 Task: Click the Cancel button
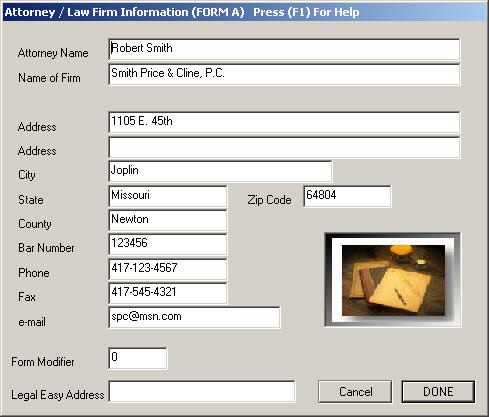[355, 392]
